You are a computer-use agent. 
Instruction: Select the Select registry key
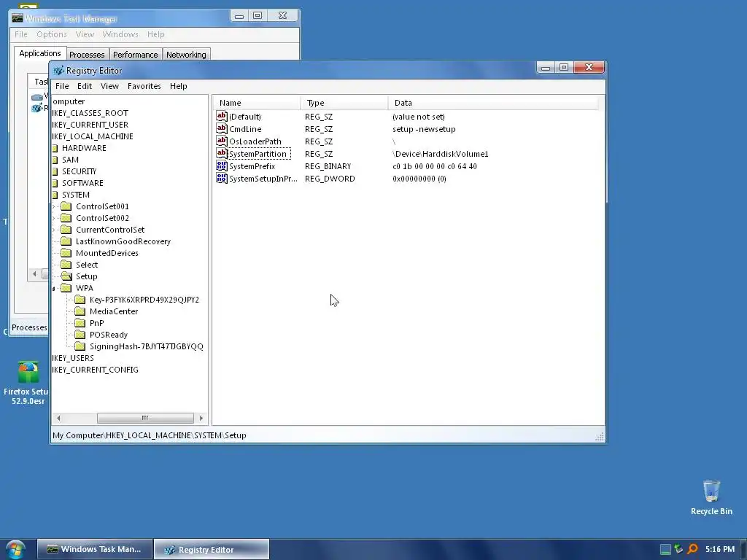(x=87, y=265)
